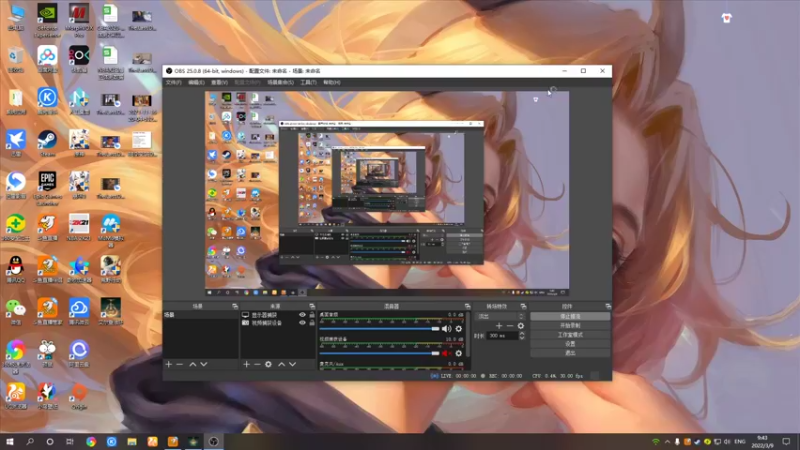Undock the Scene Transitions panel using its header icon
Viewport: 800px width, 450px height.
click(x=523, y=306)
